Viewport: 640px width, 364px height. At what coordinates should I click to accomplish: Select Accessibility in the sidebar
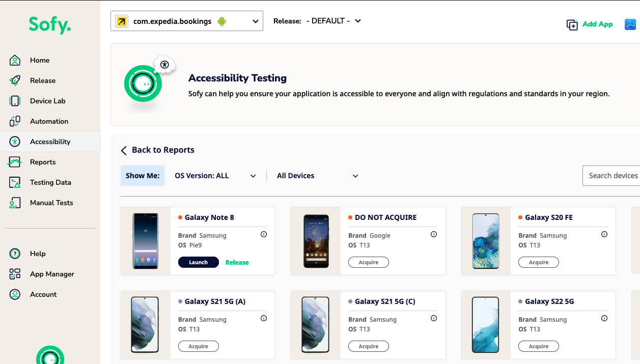click(x=50, y=142)
